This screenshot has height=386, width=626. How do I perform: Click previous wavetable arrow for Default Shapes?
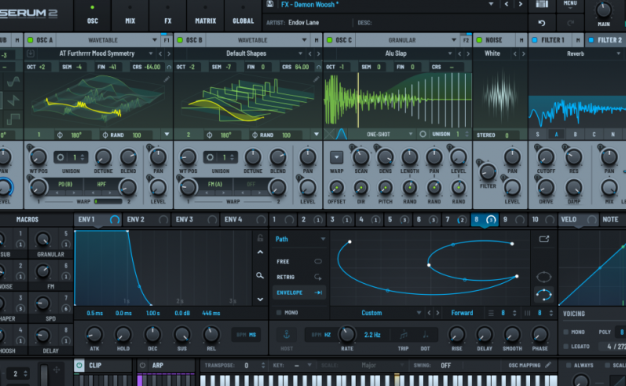[310, 53]
